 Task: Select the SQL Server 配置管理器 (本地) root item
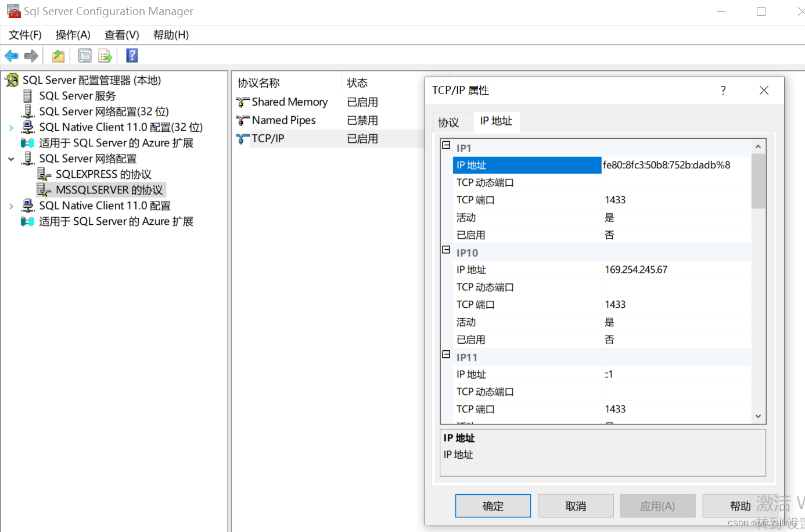click(x=92, y=80)
